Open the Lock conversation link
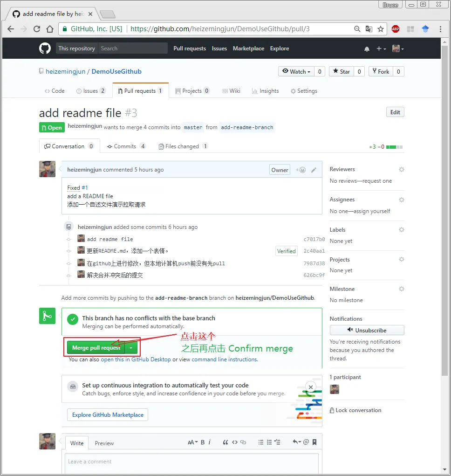Image resolution: width=451 pixels, height=476 pixels. (355, 410)
